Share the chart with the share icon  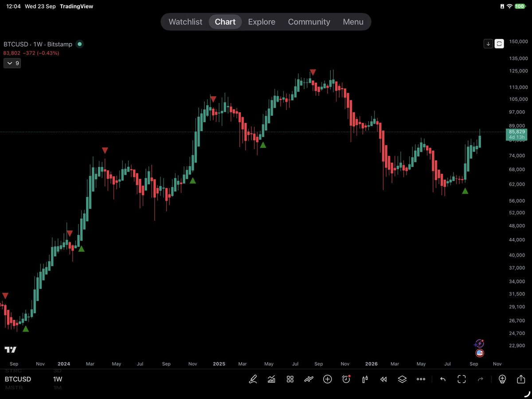521,379
